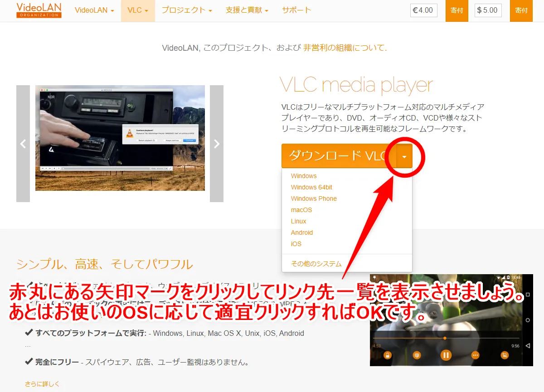Click the checkmark beside 完全にフリー
Screen dimensions: 544x392
pyautogui.click(x=29, y=362)
